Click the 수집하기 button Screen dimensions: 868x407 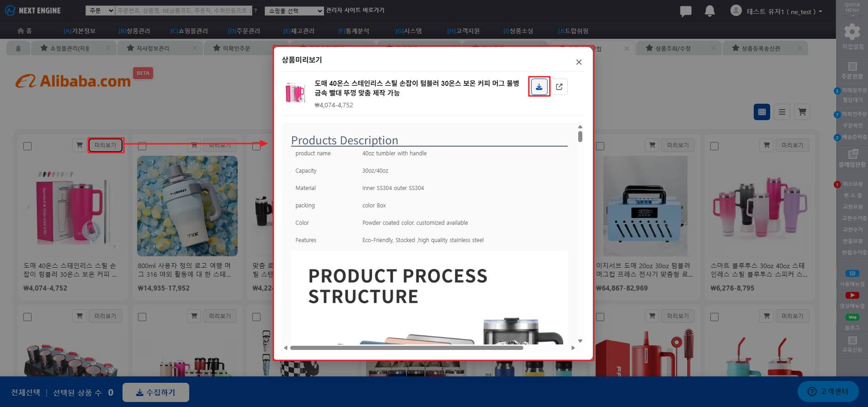(156, 392)
